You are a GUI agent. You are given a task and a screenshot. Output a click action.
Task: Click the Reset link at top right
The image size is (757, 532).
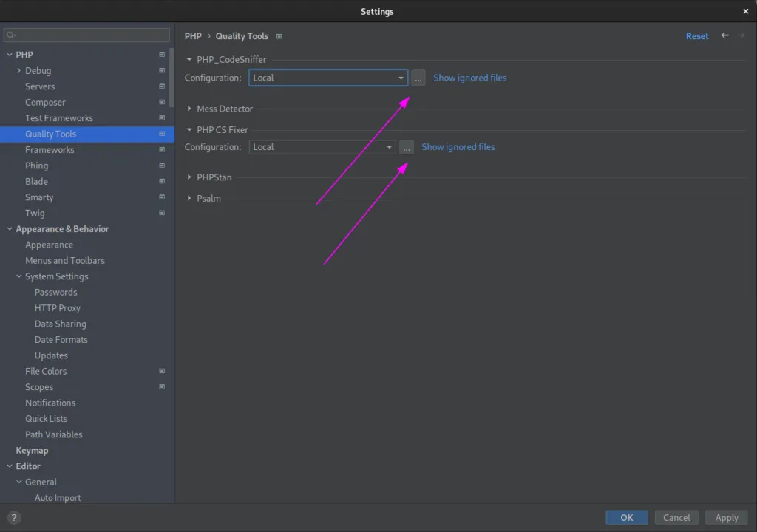pyautogui.click(x=697, y=35)
